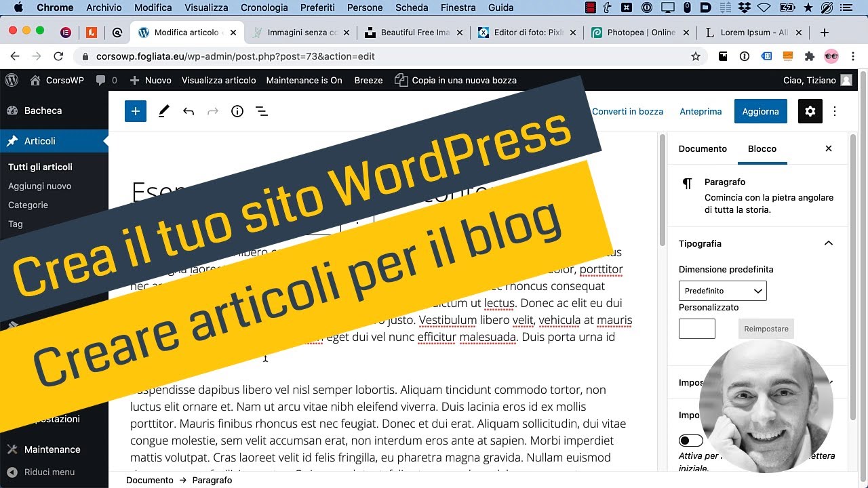Click the redo arrow icon
Screen dimensions: 868x488
(x=213, y=111)
